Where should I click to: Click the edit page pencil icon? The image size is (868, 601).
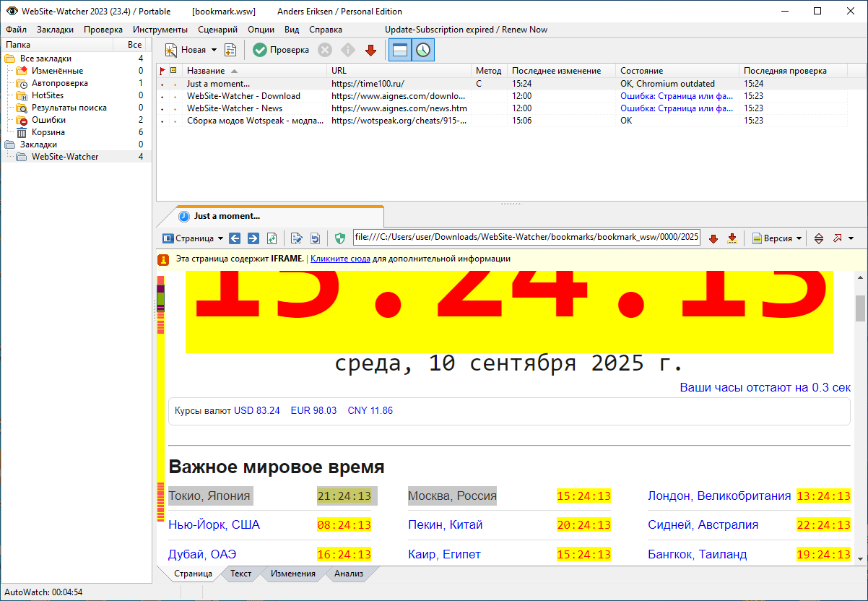[x=296, y=238]
